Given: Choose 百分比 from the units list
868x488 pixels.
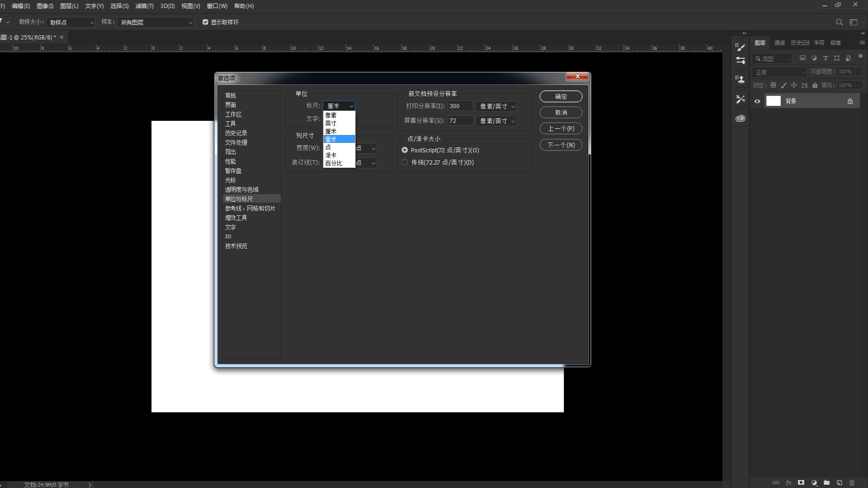Looking at the screenshot, I should 339,163.
